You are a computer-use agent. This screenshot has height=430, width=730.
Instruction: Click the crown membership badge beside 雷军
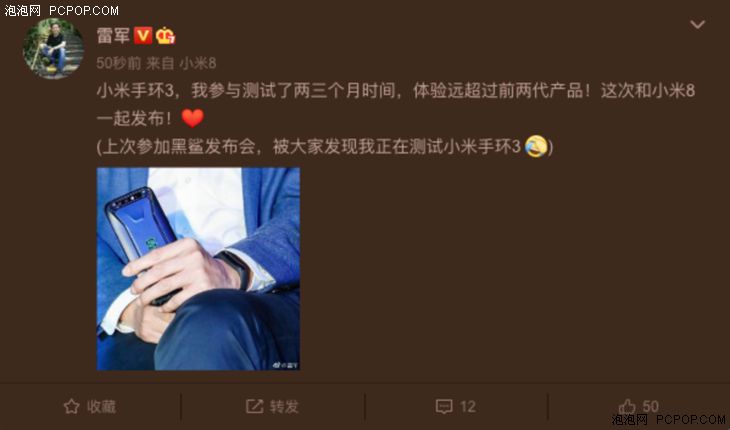coord(165,35)
